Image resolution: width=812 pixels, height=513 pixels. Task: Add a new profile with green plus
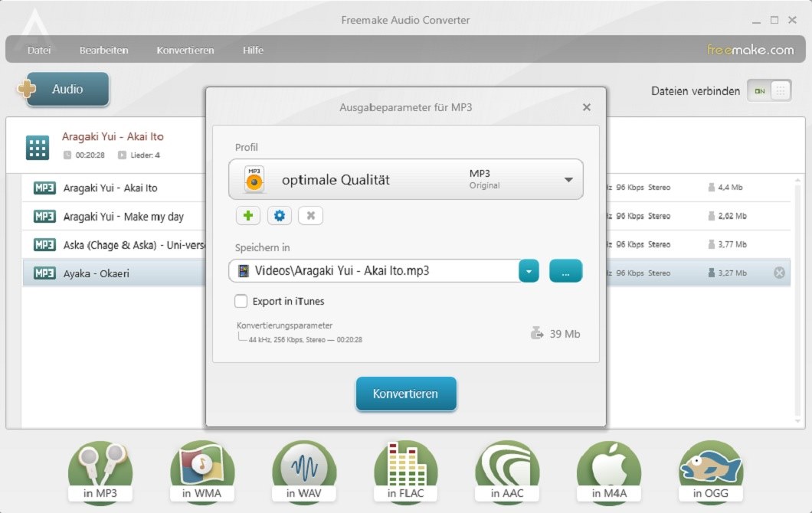tap(248, 215)
